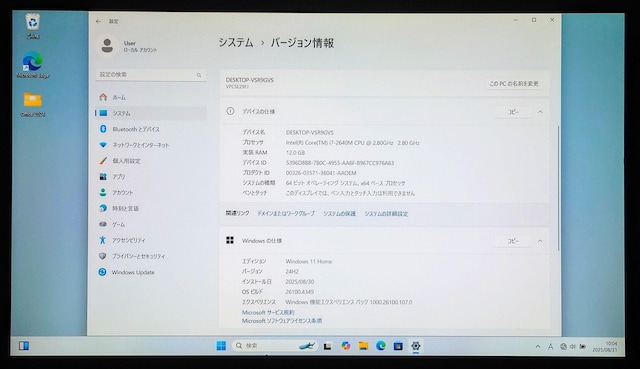Focus the 設定の検索 search field
The width and height of the screenshot is (640, 369).
[151, 75]
